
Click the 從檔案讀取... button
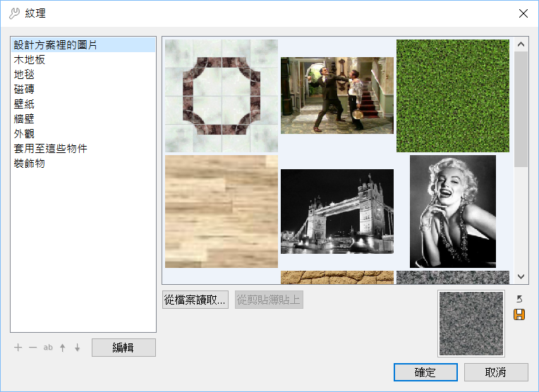pos(195,300)
